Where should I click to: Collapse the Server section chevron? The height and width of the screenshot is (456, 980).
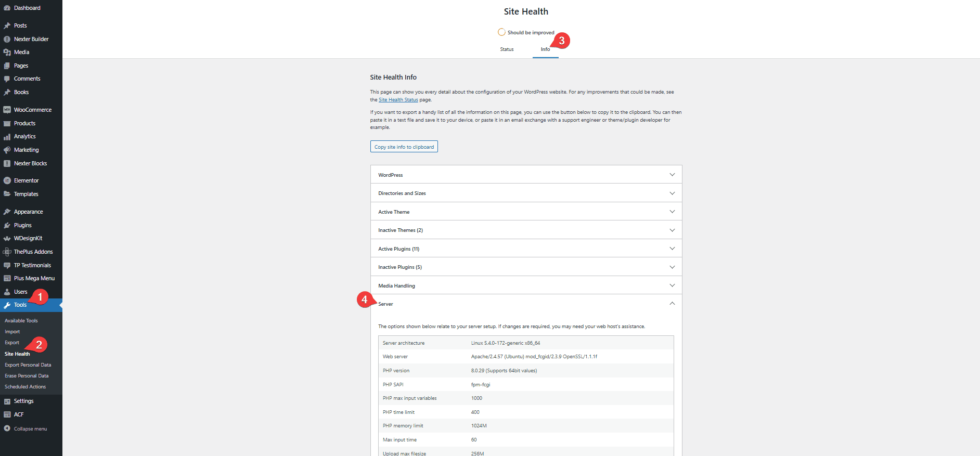(672, 304)
